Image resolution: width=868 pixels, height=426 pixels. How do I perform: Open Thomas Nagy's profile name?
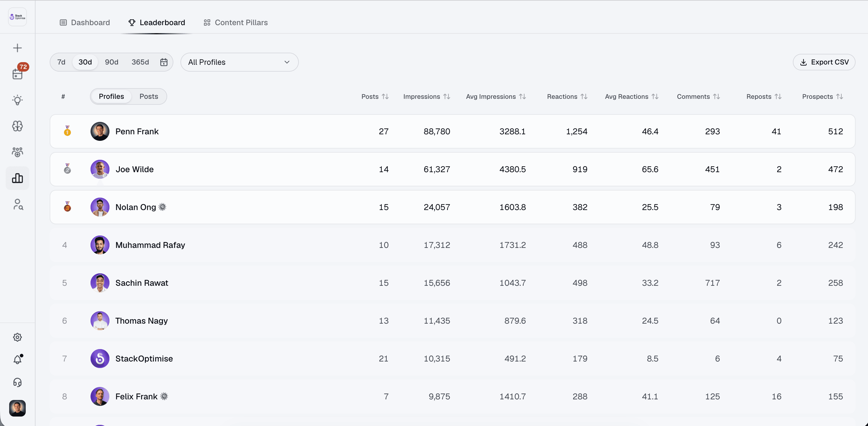pyautogui.click(x=141, y=320)
